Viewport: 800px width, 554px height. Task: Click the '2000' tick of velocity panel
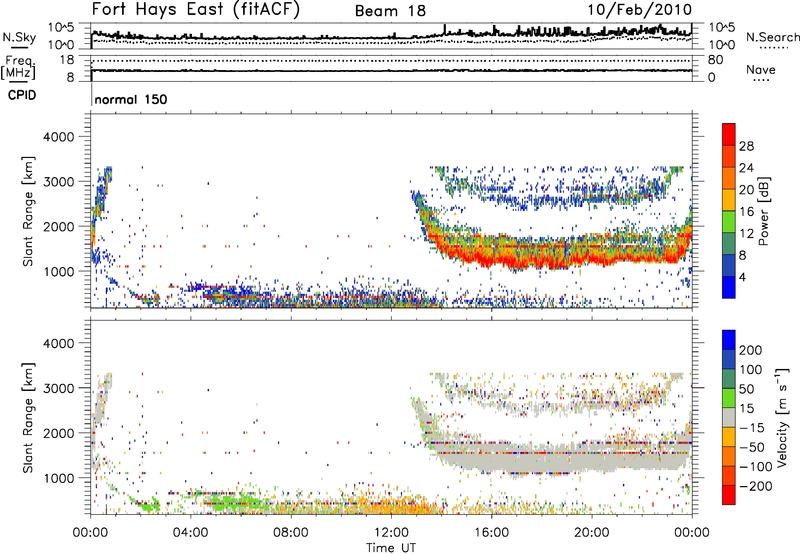point(58,433)
